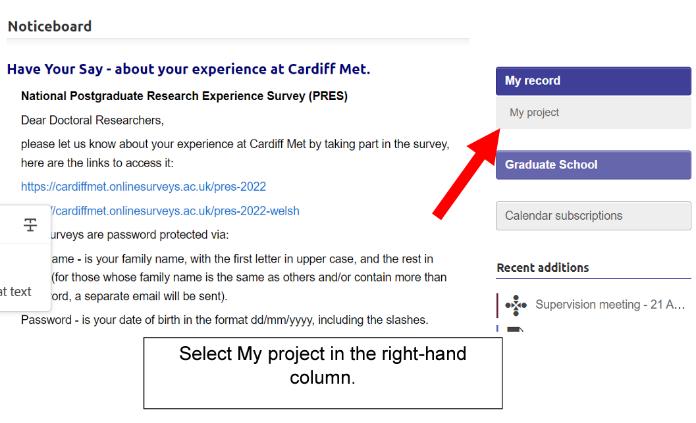The image size is (696, 423).
Task: Click the Supervision meeting network icon
Action: [x=516, y=305]
